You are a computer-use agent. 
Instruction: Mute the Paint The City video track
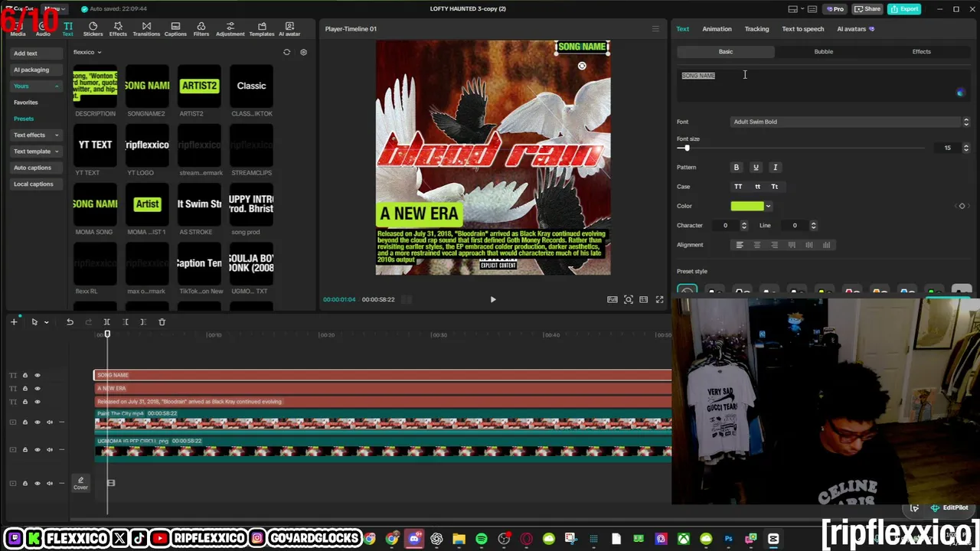coord(50,422)
